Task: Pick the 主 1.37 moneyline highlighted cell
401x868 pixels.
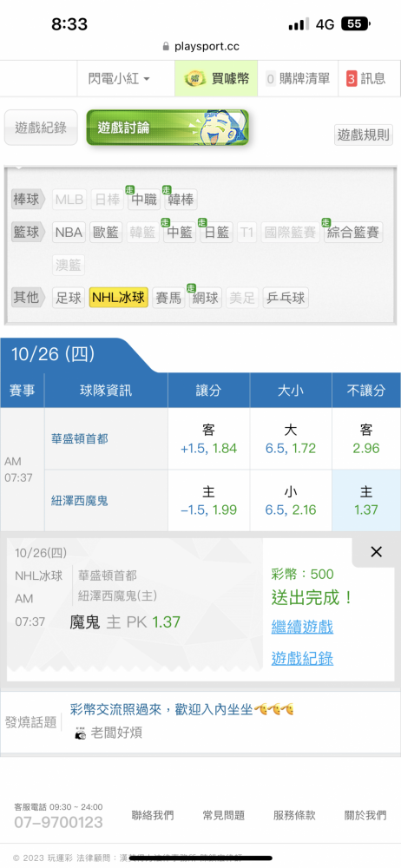Action: 366,501
